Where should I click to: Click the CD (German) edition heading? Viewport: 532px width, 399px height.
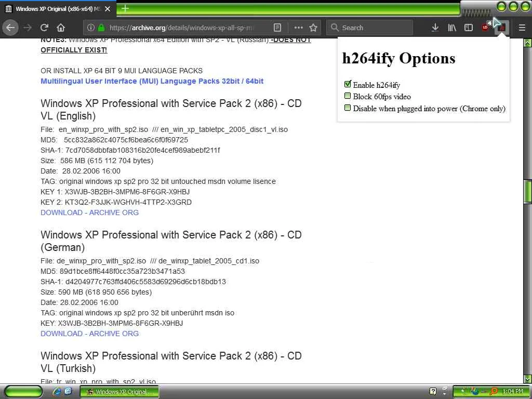coord(171,241)
